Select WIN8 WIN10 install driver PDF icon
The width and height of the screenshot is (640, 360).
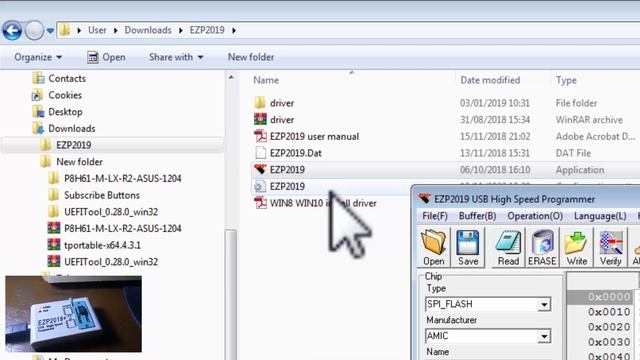coord(260,203)
